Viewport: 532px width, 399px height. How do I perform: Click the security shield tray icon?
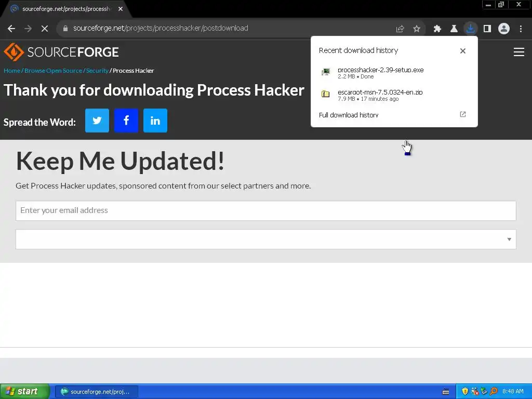(x=465, y=392)
